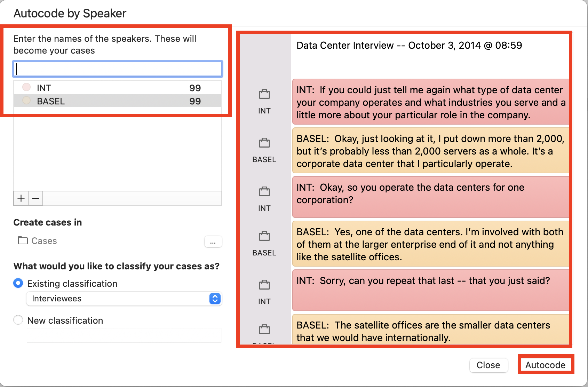Click the minus button to remove a speaker
The image size is (588, 387).
35,198
